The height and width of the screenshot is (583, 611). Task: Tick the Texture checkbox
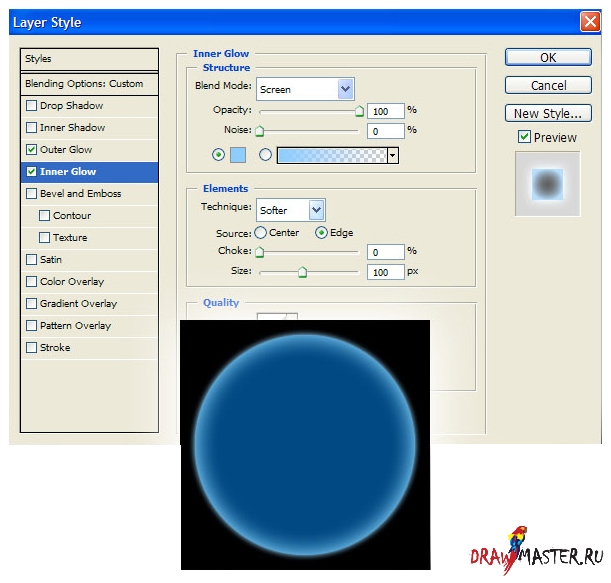pos(44,237)
